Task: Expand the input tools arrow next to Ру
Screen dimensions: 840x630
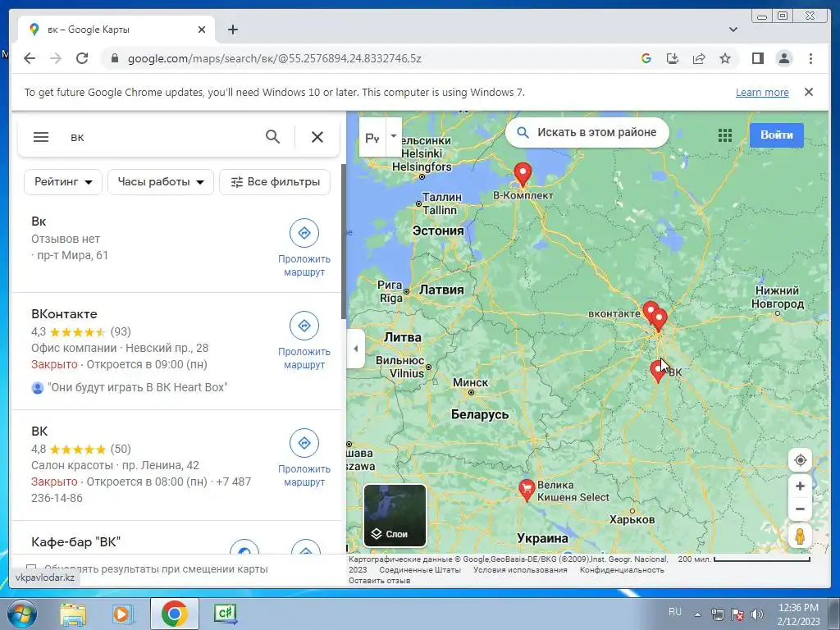Action: pos(394,137)
